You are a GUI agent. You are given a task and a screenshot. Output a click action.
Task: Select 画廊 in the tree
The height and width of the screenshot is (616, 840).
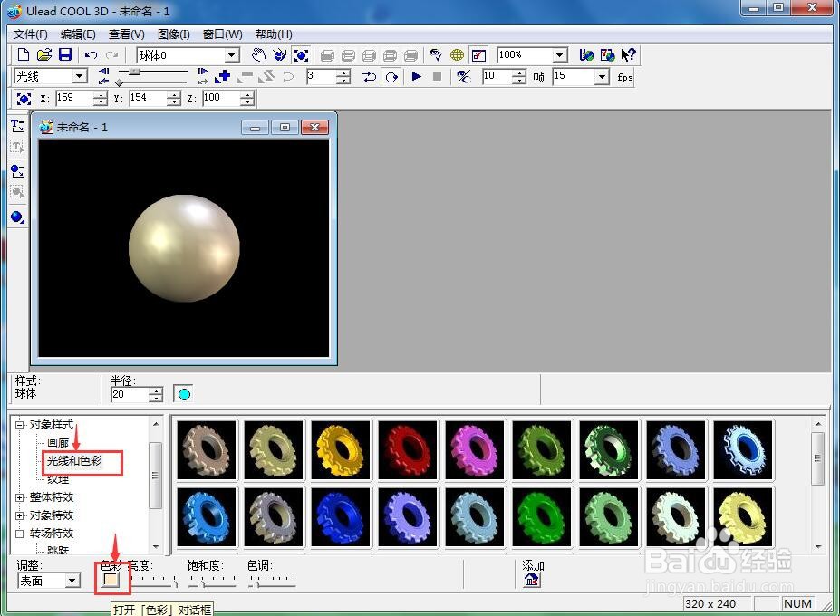tap(58, 442)
